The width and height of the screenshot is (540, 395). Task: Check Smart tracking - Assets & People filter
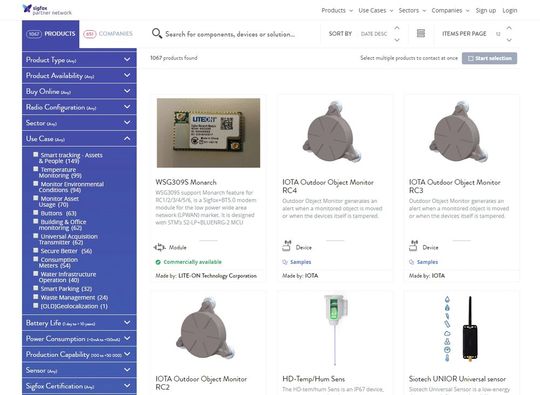pyautogui.click(x=35, y=155)
